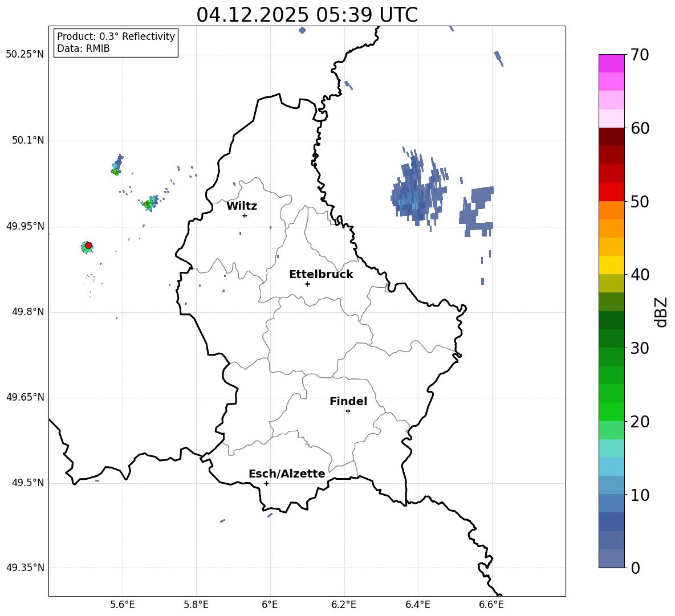Click the light cyan colorbar segment near 15

[x=611, y=448]
